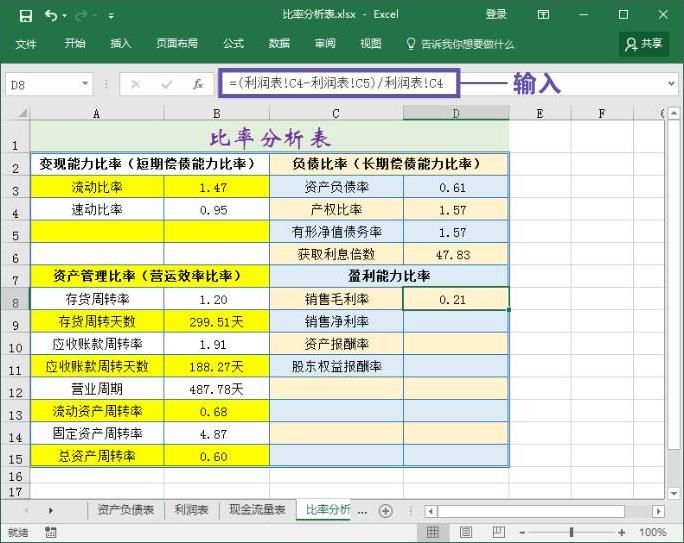Select the 资产负债率 cell
The width and height of the screenshot is (684, 543).
[336, 187]
